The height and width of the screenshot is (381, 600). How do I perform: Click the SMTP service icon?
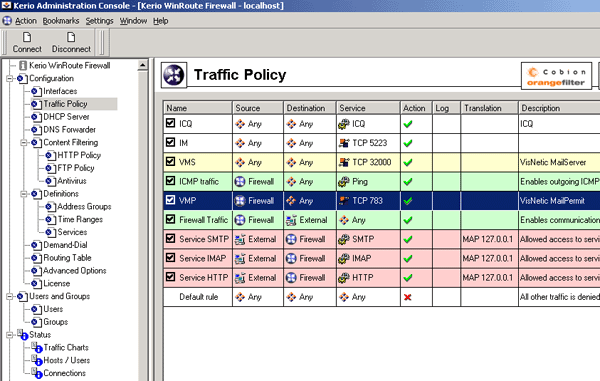pos(344,239)
